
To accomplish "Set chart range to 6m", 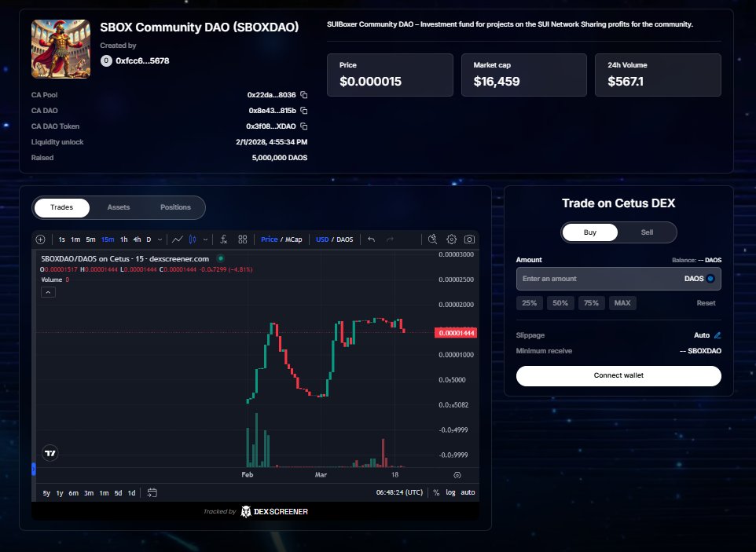I will [x=73, y=493].
